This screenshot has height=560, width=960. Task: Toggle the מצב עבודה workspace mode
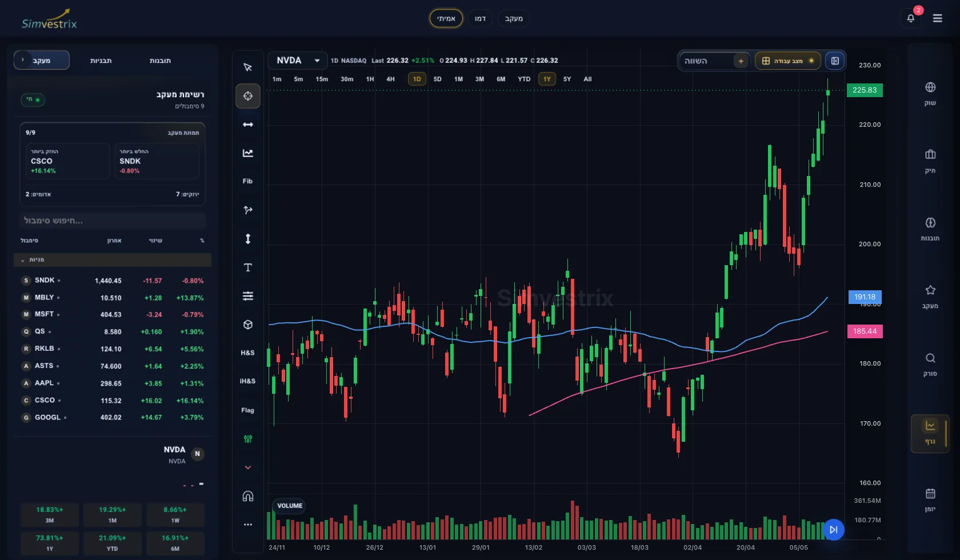[x=788, y=61]
